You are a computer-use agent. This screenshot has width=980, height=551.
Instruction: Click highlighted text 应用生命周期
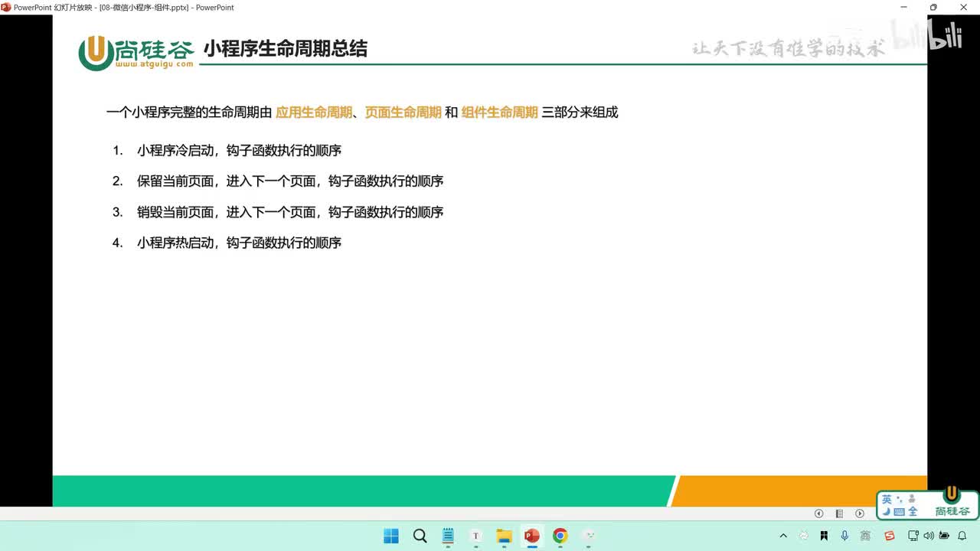[x=314, y=112]
